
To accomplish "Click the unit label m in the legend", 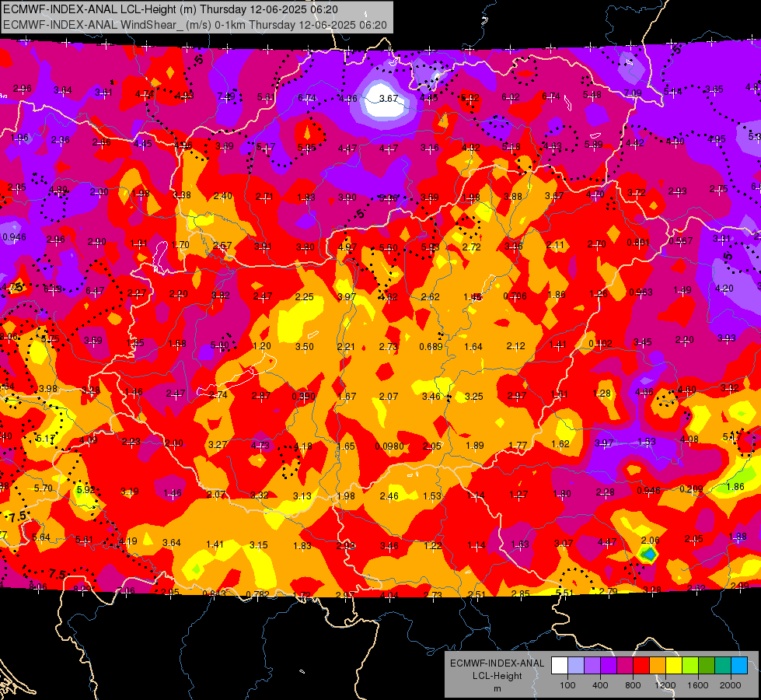I will pos(497,688).
